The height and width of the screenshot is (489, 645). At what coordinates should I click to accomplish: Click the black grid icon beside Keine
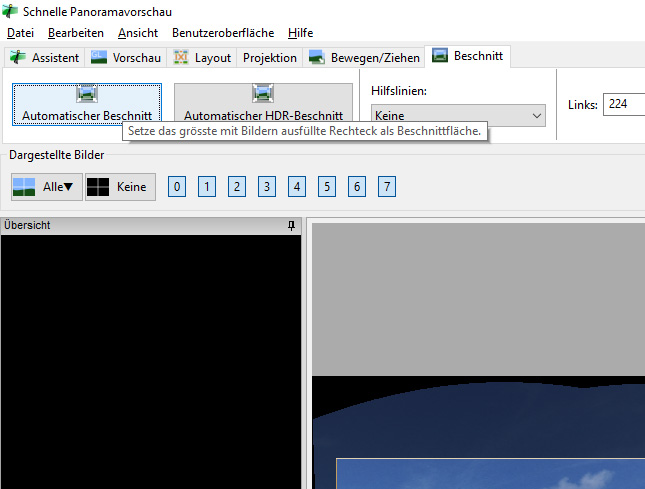coord(98,187)
